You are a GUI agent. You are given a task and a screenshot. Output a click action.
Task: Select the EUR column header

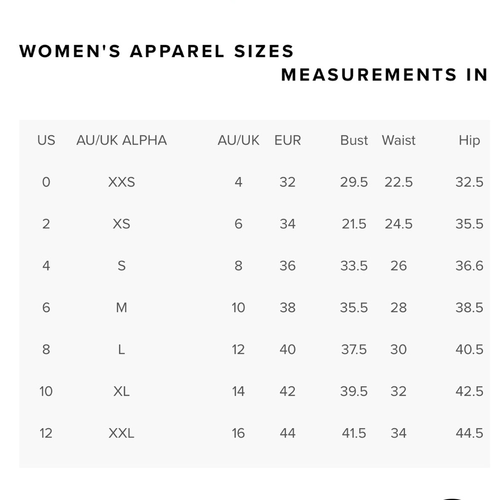pos(288,140)
